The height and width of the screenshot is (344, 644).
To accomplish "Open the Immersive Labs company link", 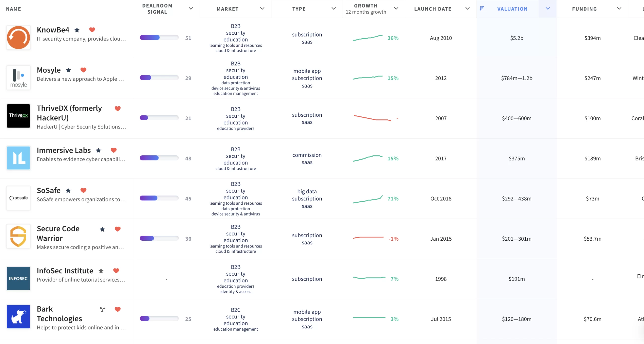I will pos(64,150).
